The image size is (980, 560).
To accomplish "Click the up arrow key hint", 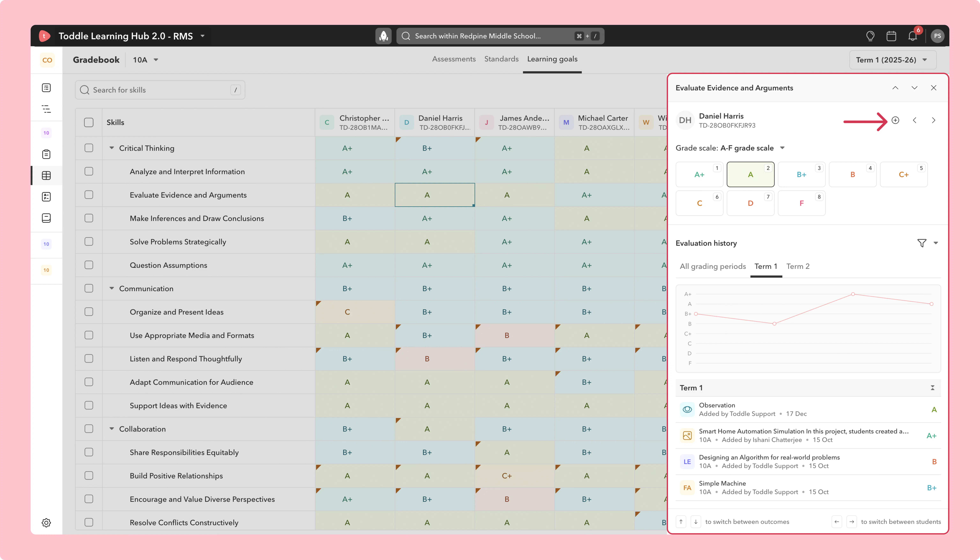I will point(681,522).
